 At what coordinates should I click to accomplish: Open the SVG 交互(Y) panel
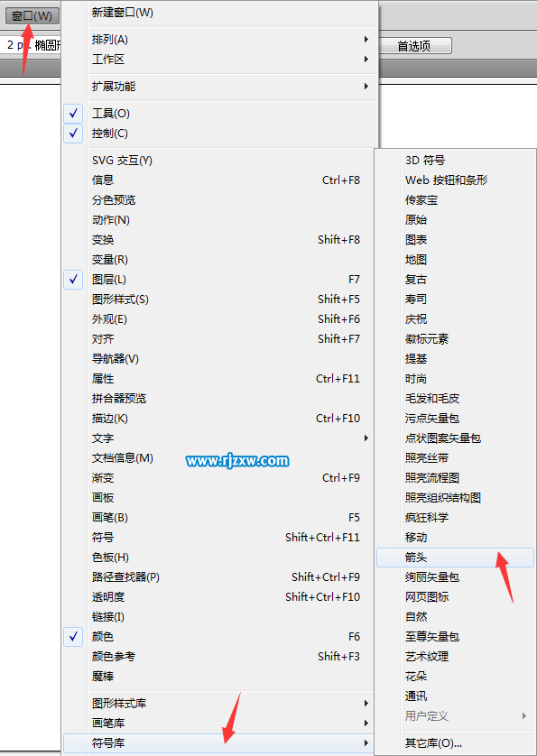tap(219, 160)
